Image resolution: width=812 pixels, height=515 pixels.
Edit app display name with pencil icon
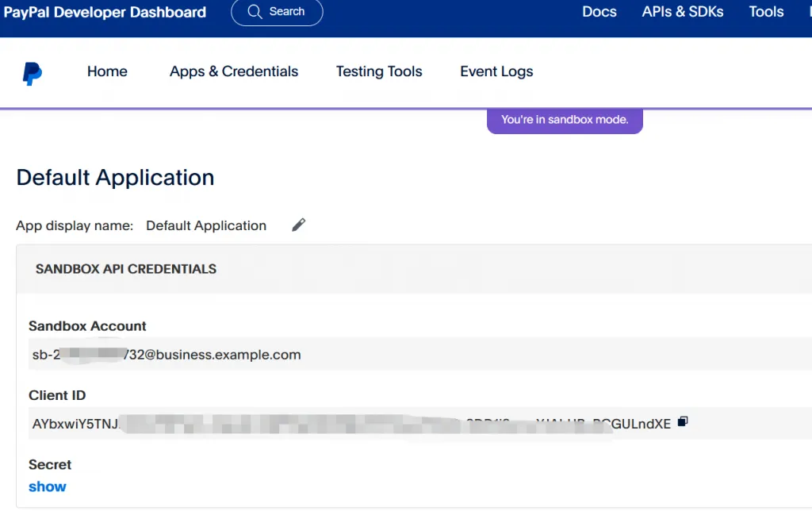point(298,225)
